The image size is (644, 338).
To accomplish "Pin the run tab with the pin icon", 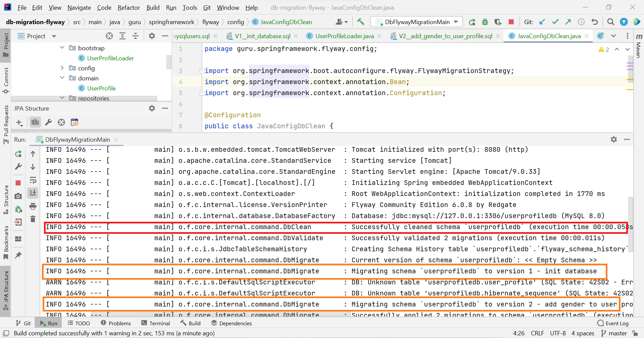I will pos(18,255).
